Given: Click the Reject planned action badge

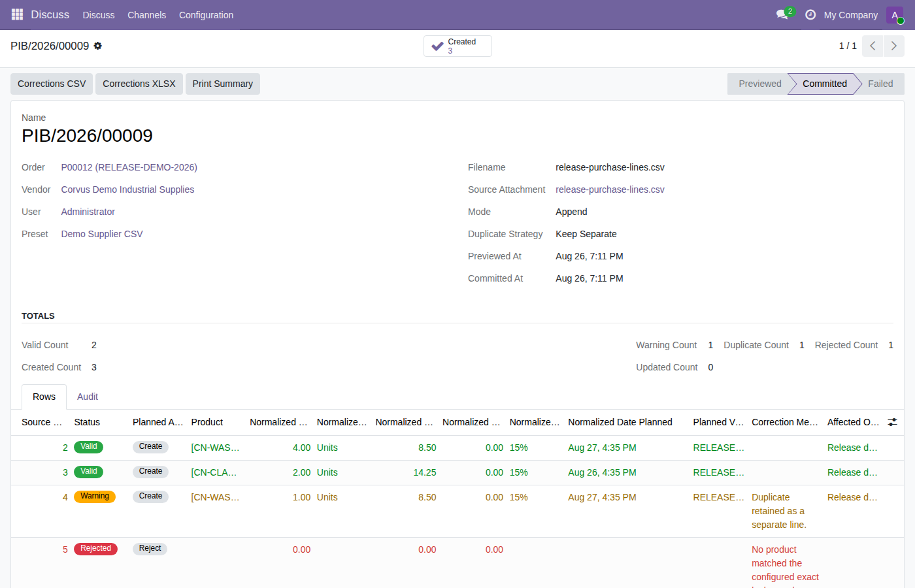Looking at the screenshot, I should pos(150,549).
